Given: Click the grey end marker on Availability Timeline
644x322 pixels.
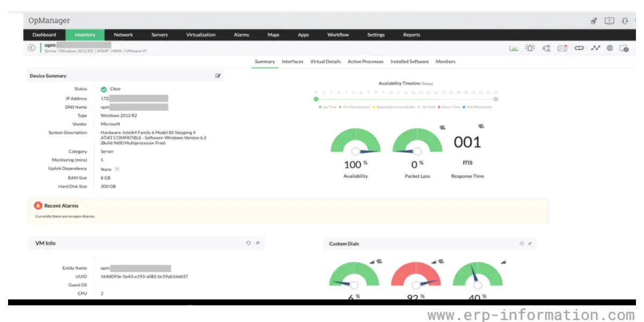Looking at the screenshot, I should click(496, 99).
